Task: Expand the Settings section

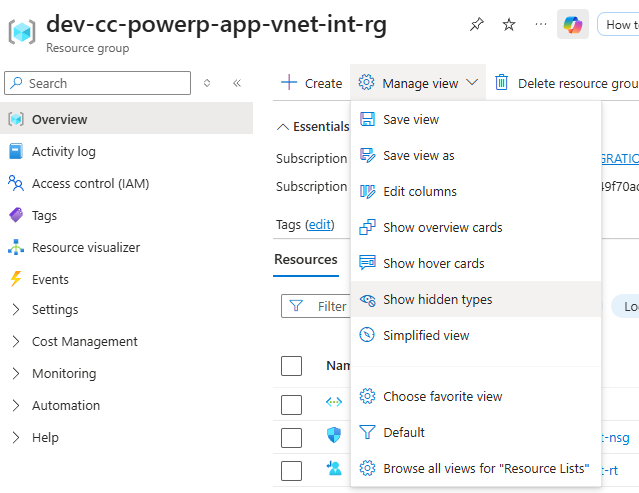Action: click(x=54, y=310)
